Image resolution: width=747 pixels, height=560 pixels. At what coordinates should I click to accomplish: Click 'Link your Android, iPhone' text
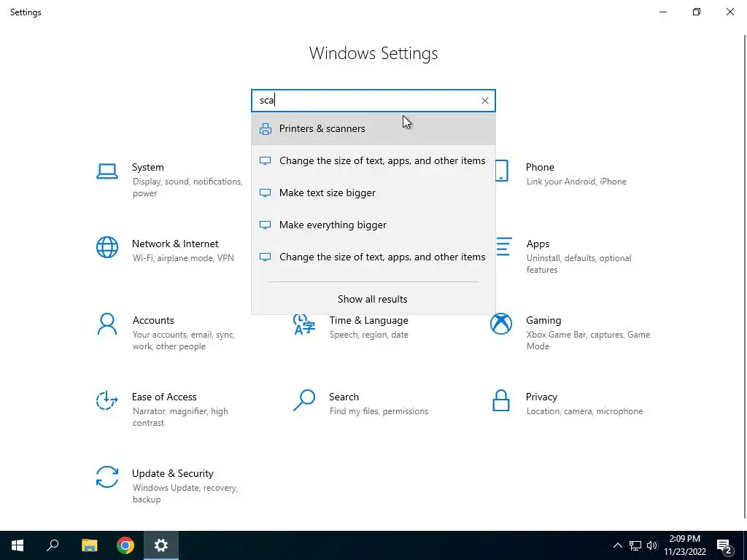click(576, 182)
